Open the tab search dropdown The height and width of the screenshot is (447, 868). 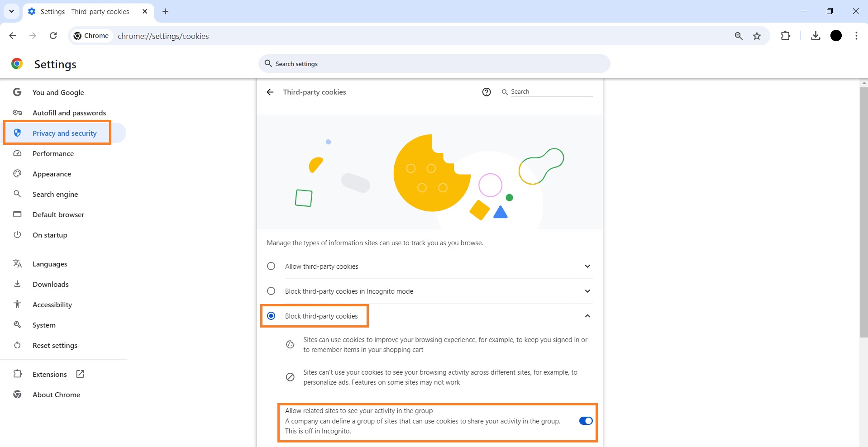[11, 11]
